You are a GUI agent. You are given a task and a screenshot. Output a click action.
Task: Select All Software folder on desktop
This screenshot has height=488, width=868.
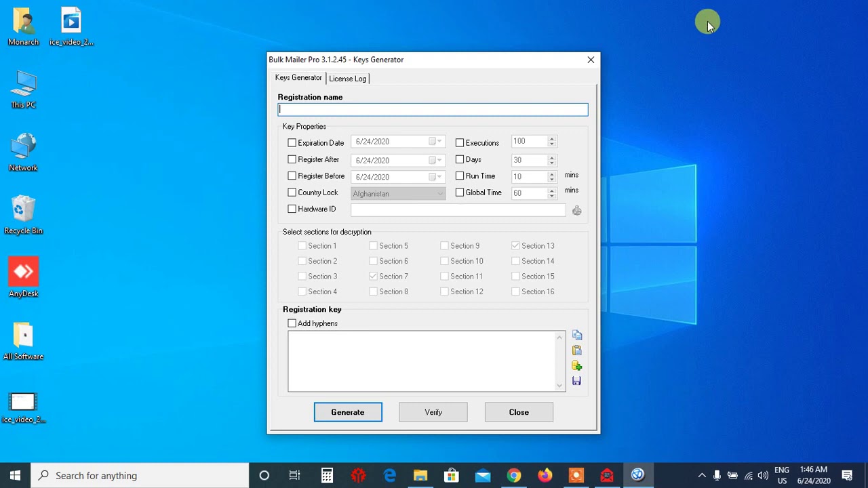tap(23, 341)
